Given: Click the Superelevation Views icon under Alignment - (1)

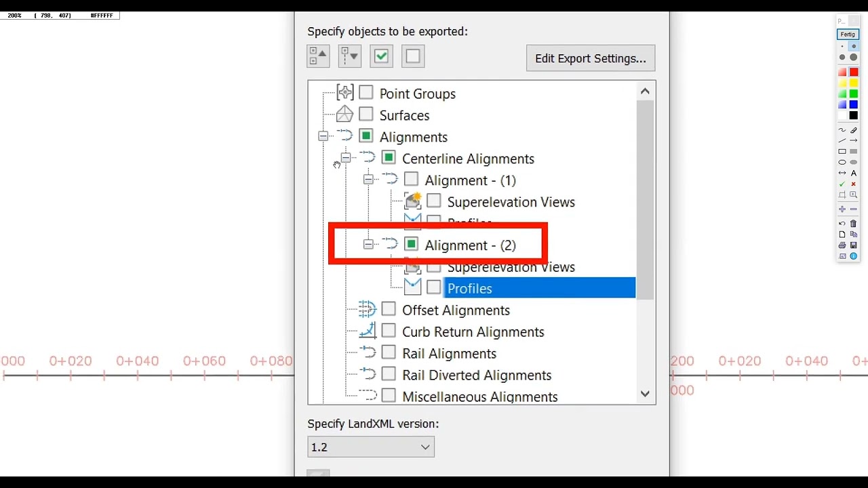Looking at the screenshot, I should [413, 201].
